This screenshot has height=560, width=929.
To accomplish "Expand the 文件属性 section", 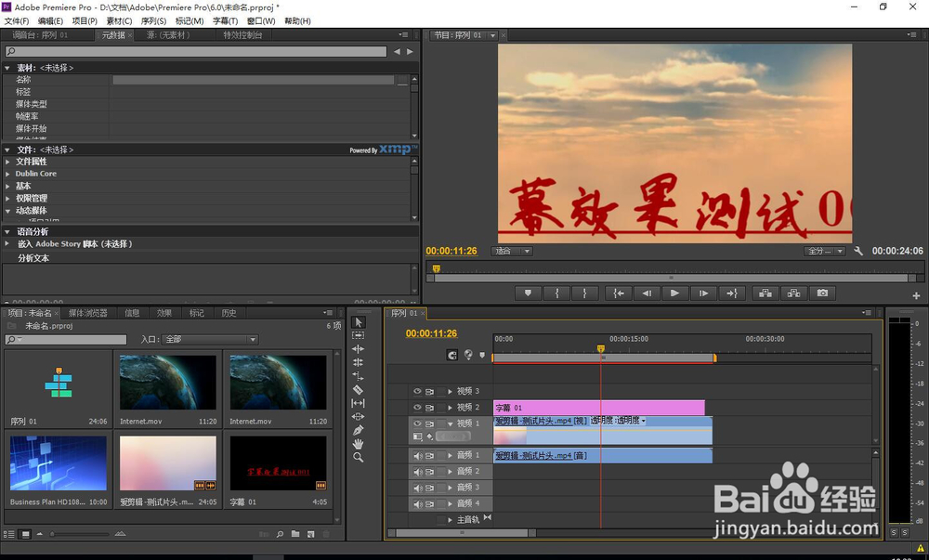I will (x=7, y=162).
